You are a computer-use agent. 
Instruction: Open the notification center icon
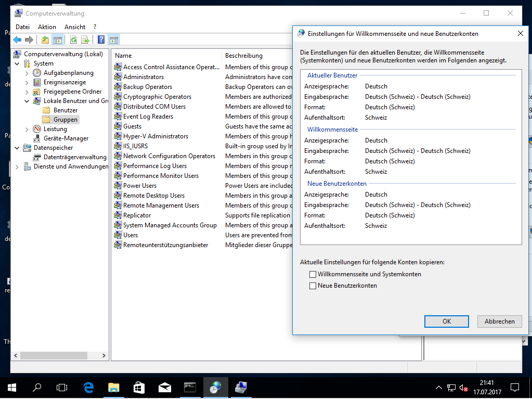point(515,388)
